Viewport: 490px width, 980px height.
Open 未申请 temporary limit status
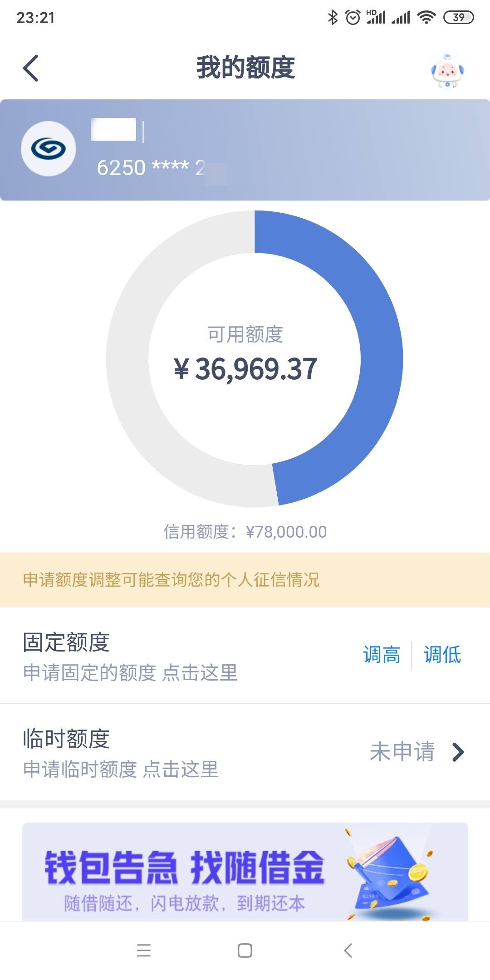402,752
